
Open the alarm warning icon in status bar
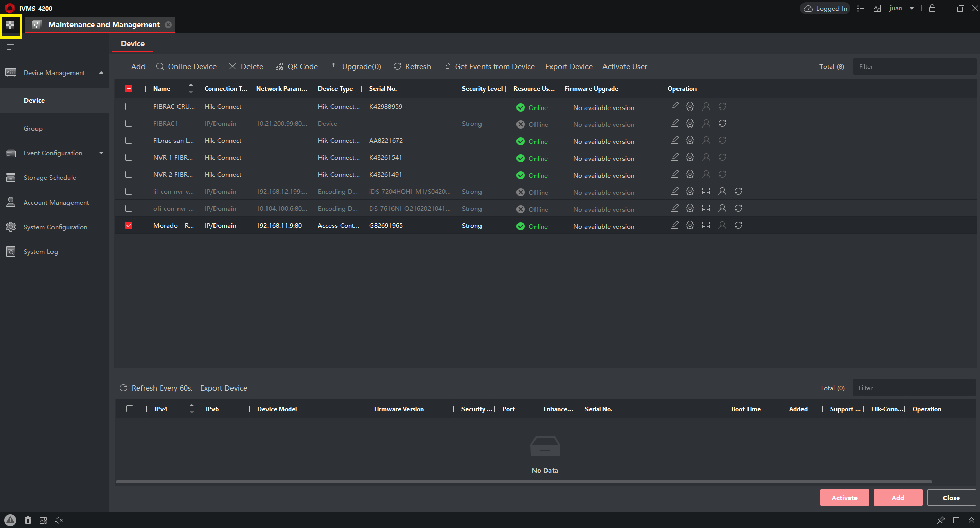10,520
